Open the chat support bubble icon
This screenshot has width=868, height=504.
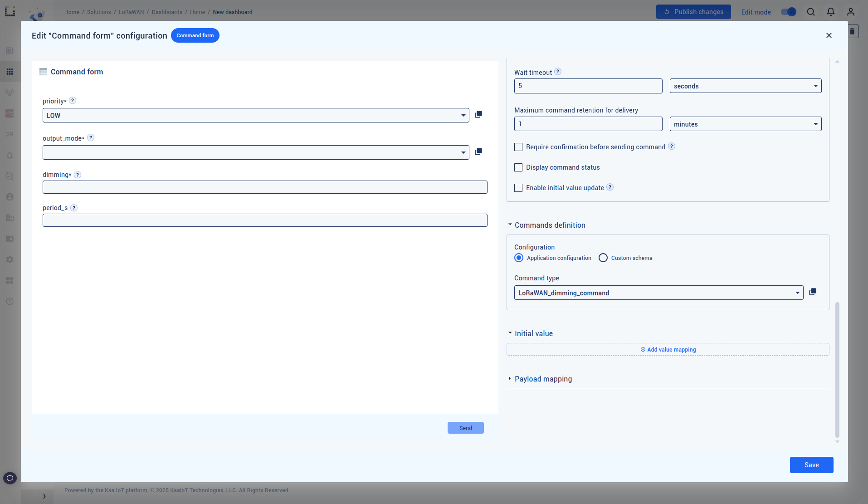10,478
